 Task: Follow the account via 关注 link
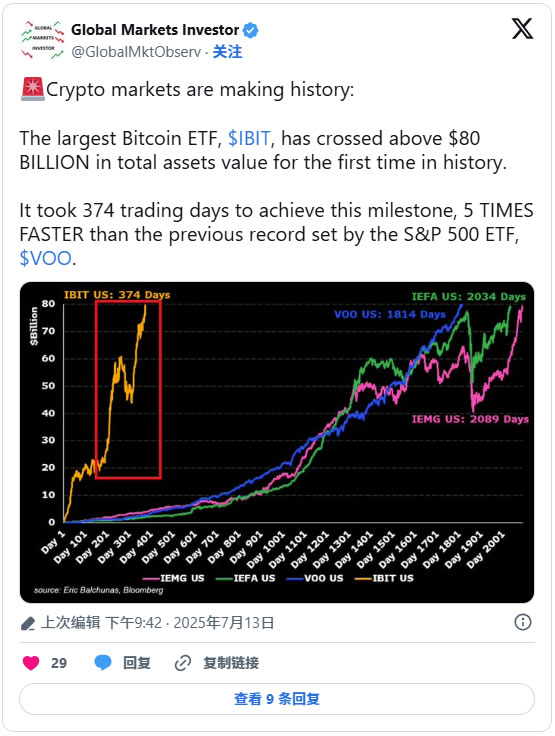point(228,52)
